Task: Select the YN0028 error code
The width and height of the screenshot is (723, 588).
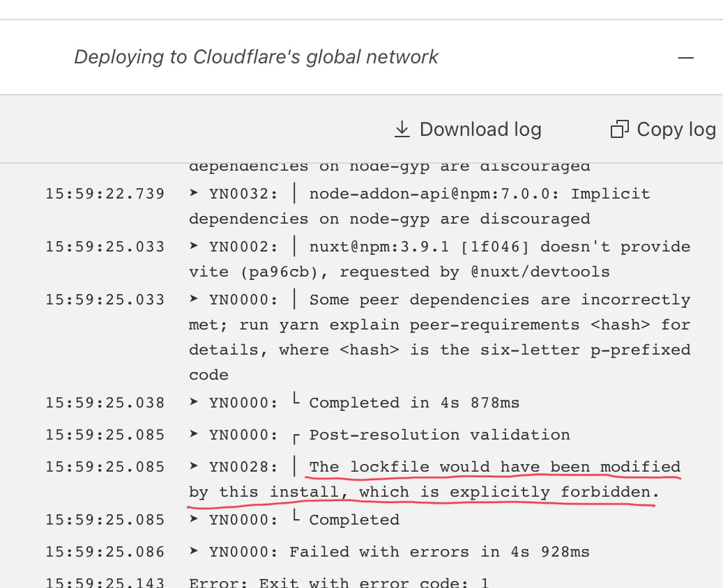Action: click(x=243, y=467)
